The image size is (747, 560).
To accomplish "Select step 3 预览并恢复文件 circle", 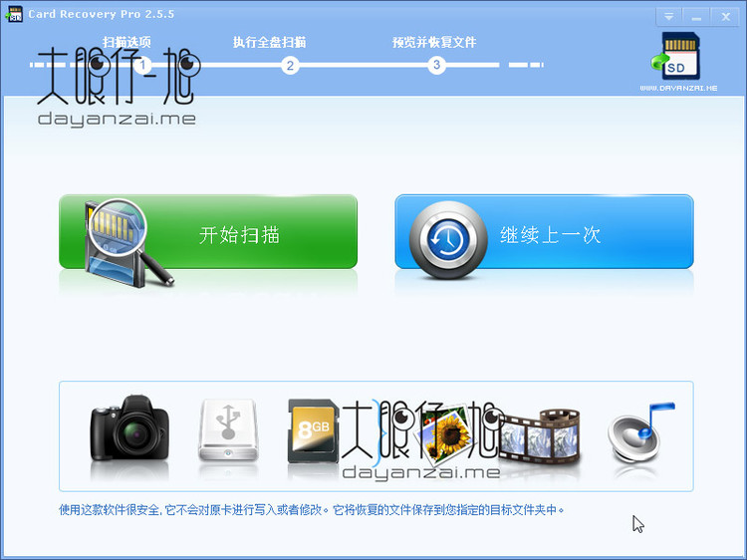I will (x=437, y=65).
